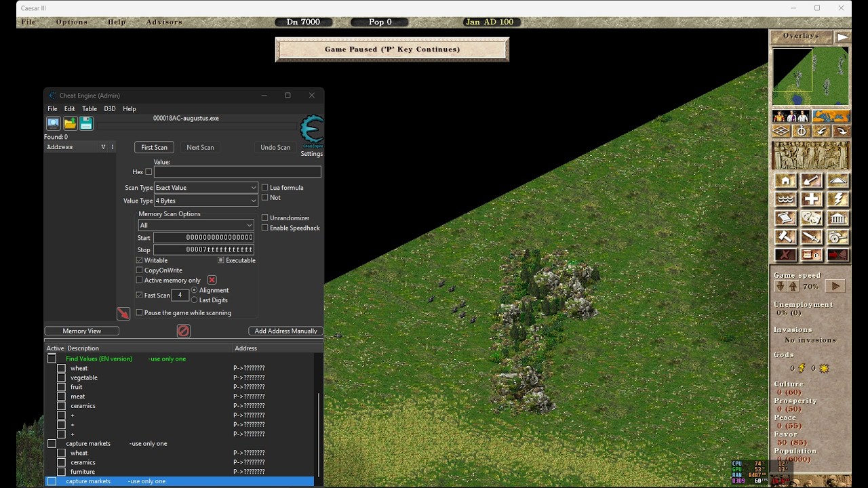
Task: Click the red arrow copy-to-address-list icon
Action: click(123, 313)
